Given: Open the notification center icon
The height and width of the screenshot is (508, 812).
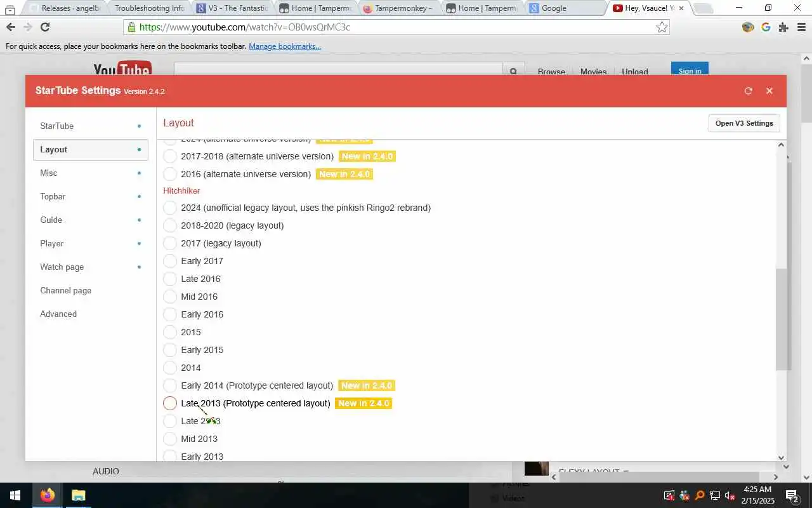Looking at the screenshot, I should click(x=792, y=495).
